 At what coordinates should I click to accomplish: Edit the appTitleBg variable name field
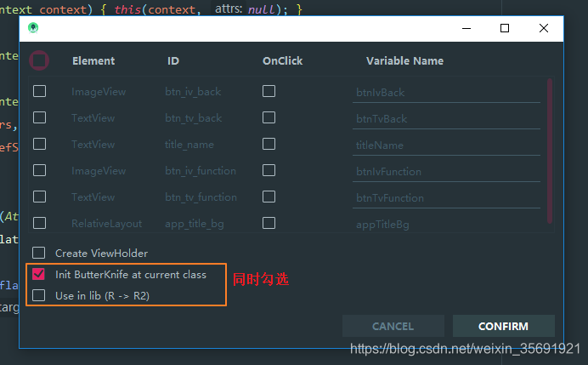click(446, 225)
